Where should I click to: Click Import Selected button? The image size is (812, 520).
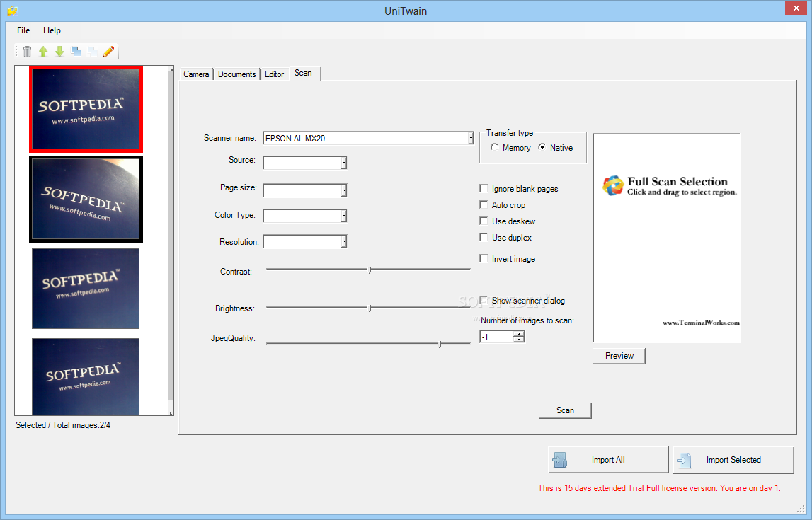(x=733, y=460)
